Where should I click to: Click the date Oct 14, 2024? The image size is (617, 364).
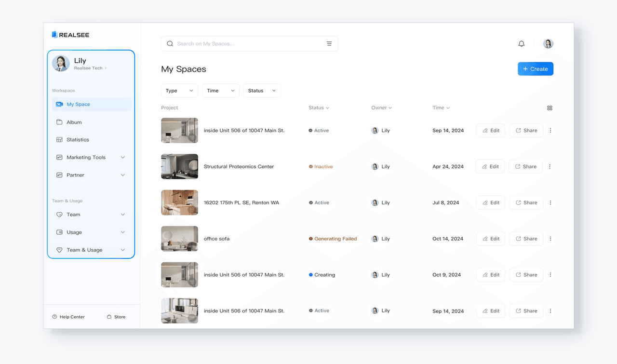[448, 239]
